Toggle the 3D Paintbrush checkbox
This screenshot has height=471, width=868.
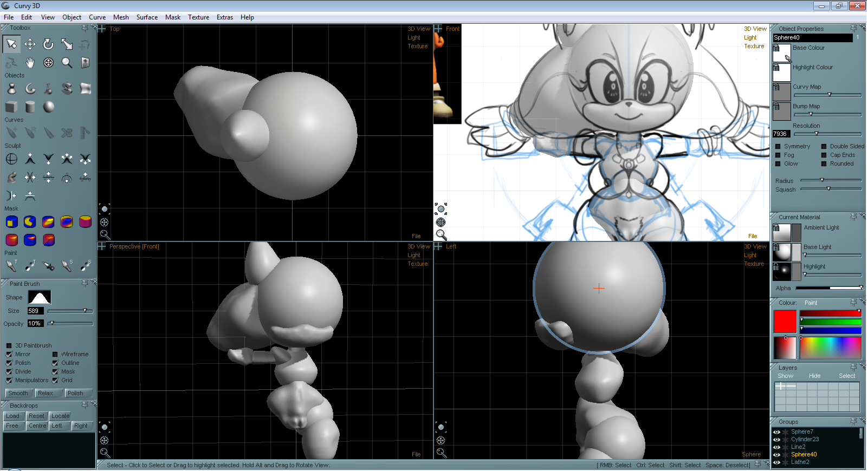point(9,345)
